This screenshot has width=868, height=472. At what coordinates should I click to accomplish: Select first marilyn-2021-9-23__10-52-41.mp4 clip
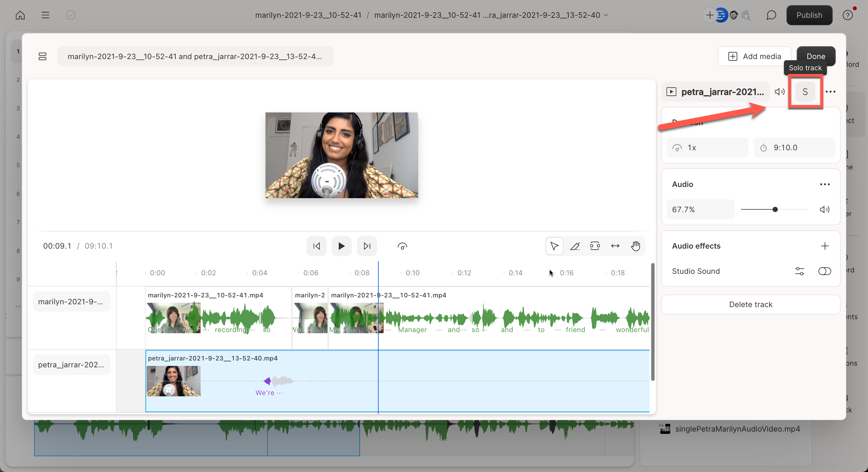[x=218, y=317]
